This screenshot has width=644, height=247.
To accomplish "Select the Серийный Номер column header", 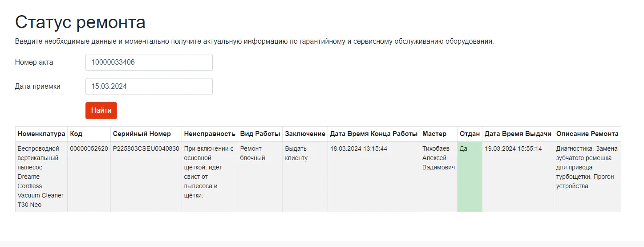I will 146,134.
